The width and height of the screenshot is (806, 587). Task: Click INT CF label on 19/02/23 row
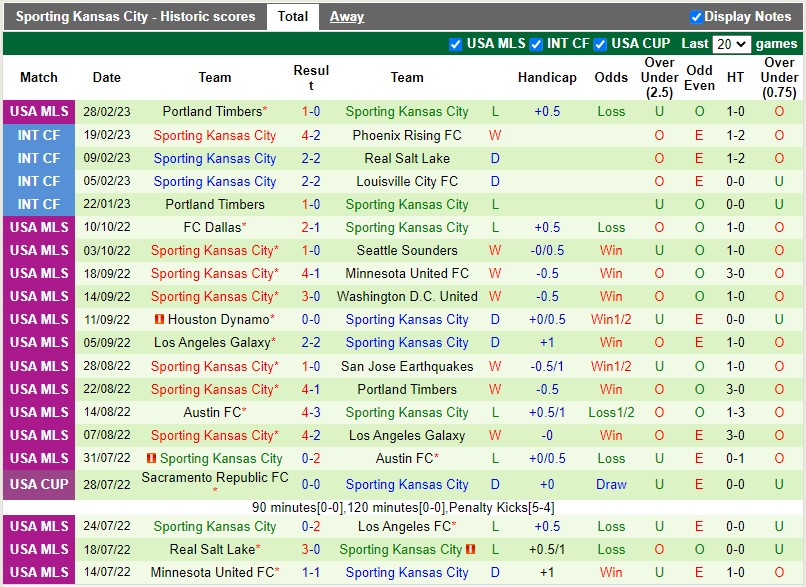pos(39,136)
